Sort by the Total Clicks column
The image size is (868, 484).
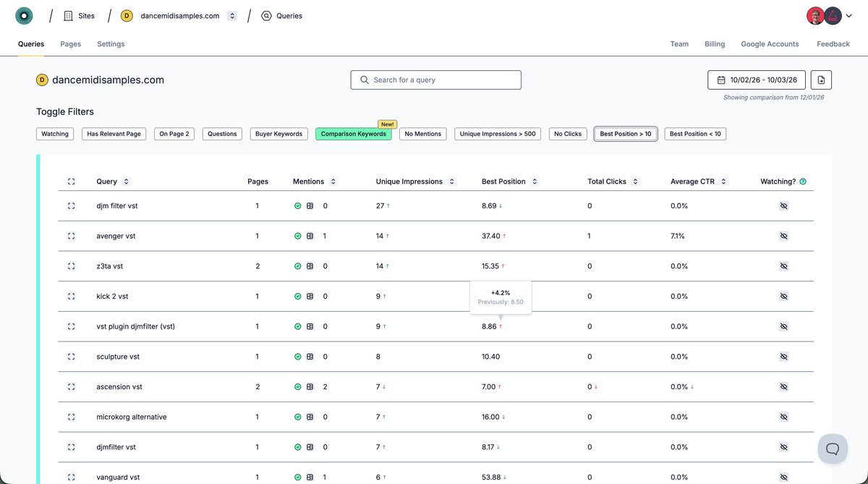(636, 182)
